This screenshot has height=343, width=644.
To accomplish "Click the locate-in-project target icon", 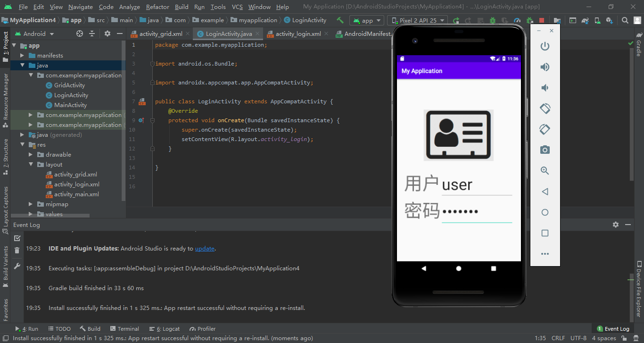I will point(80,33).
